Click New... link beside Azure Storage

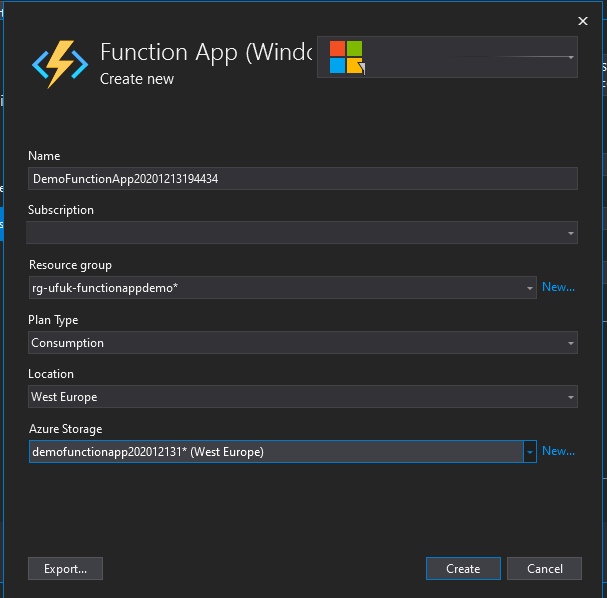[558, 451]
